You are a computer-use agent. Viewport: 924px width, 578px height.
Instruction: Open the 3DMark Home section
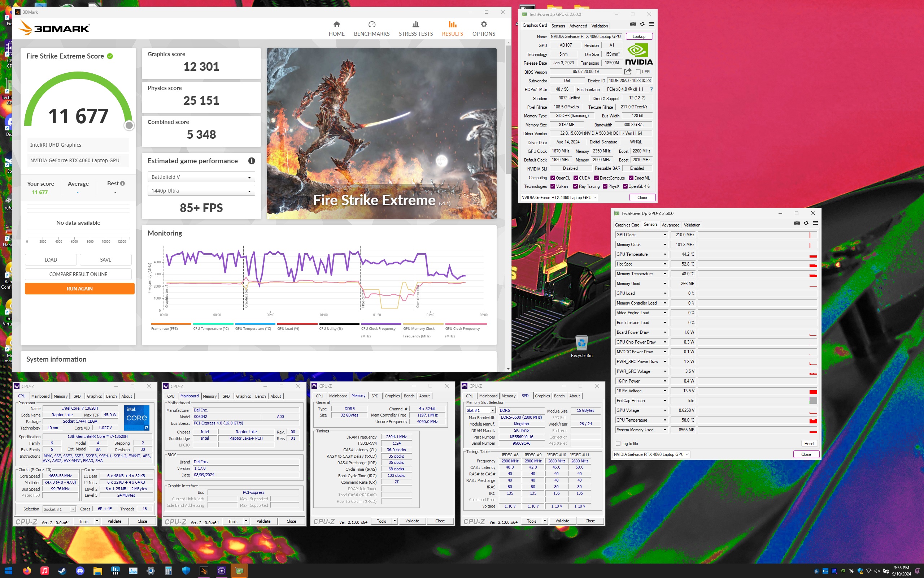(x=336, y=29)
